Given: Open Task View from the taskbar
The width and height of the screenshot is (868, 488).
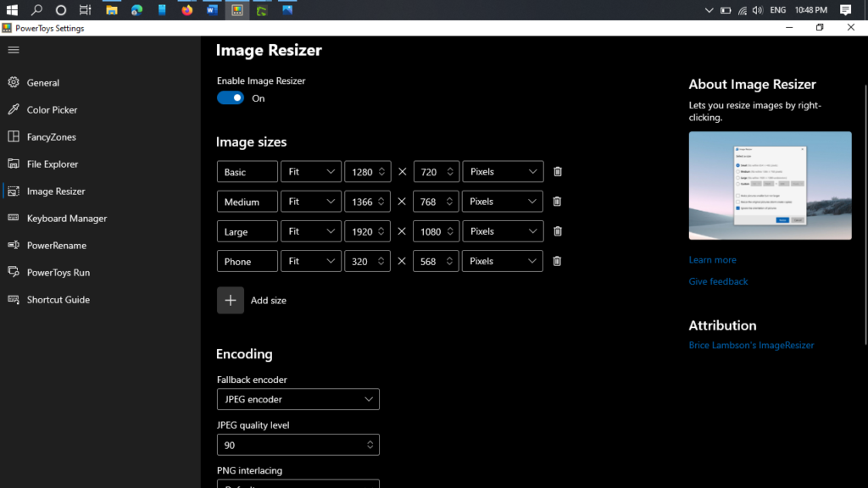Looking at the screenshot, I should (x=85, y=10).
